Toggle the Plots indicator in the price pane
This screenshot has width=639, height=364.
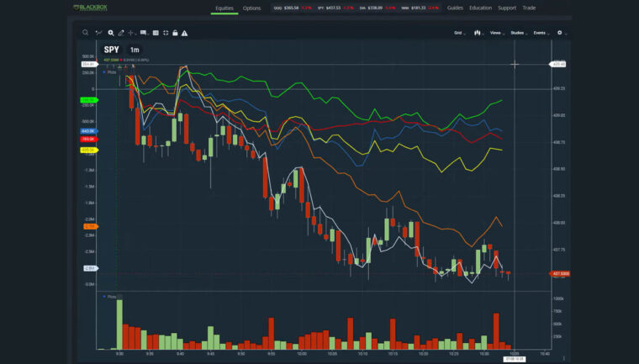tap(111, 72)
